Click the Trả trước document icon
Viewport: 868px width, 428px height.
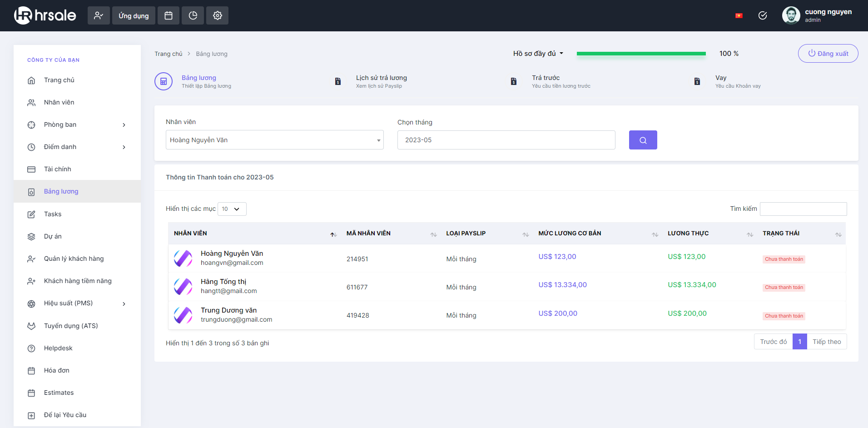[514, 81]
